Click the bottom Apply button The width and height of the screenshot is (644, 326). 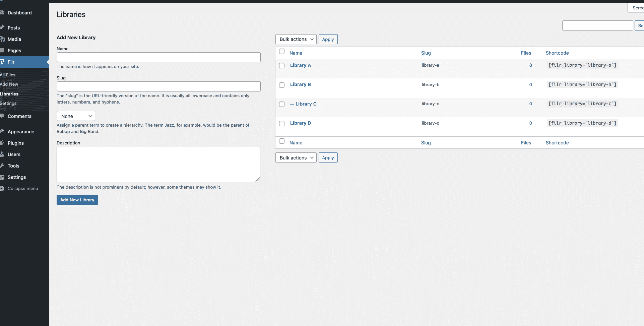328,158
